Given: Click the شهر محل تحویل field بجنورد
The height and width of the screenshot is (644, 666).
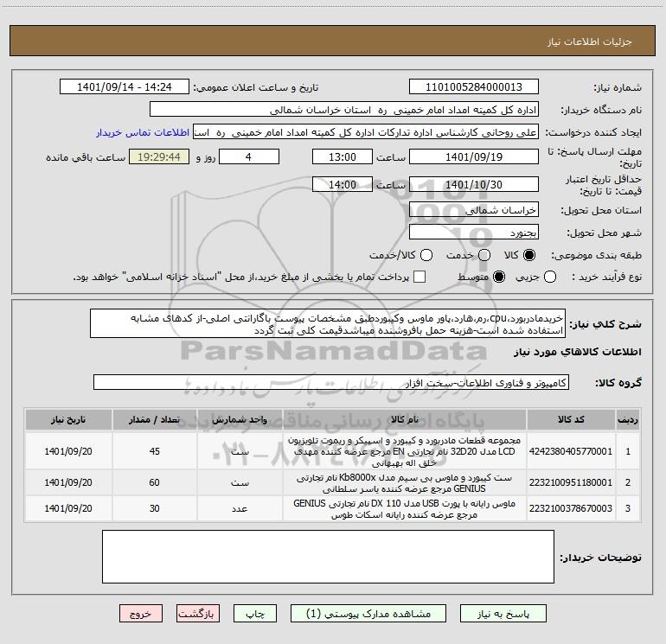Looking at the screenshot, I should pyautogui.click(x=474, y=233).
